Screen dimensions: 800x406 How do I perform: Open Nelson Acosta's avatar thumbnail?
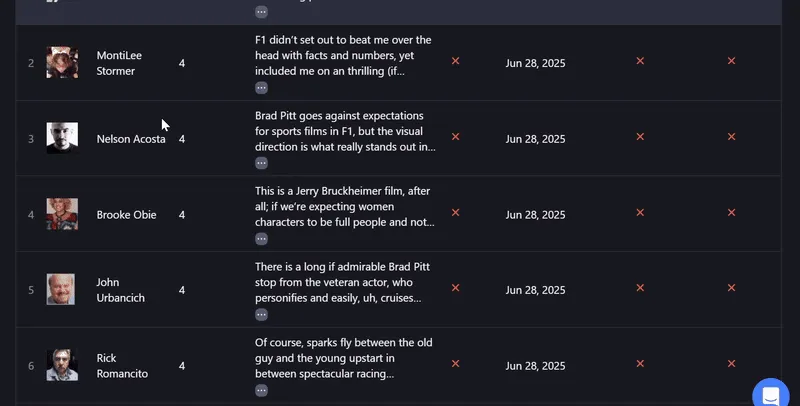(62, 138)
